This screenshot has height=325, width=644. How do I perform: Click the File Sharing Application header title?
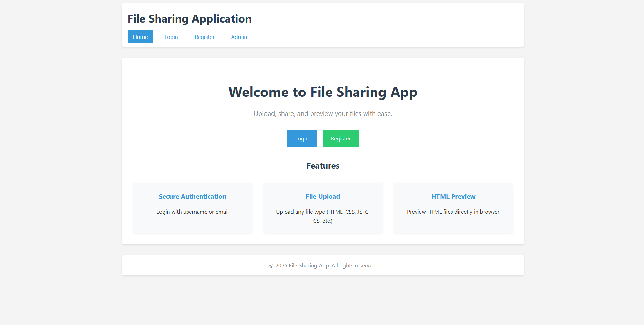[190, 19]
